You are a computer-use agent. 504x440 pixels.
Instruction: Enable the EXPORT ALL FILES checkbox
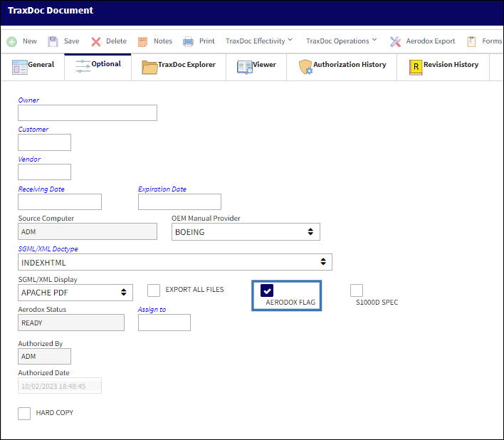tap(154, 290)
